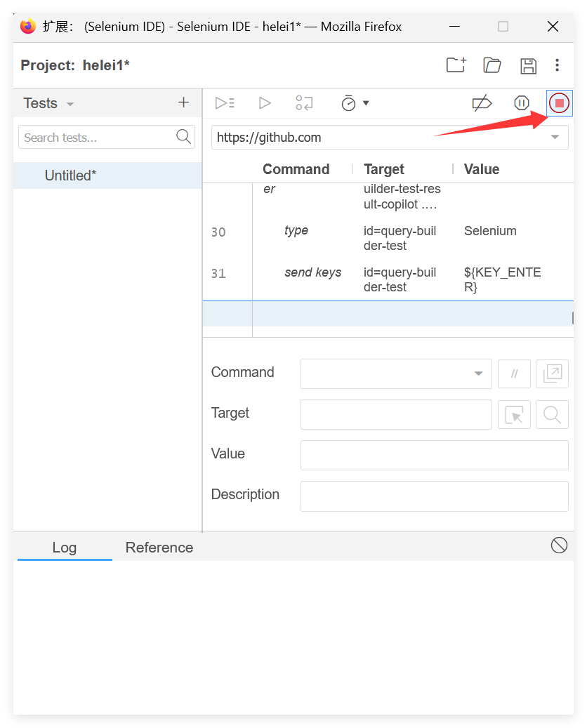Click the step over command icon
Image resolution: width=587 pixels, height=728 pixels.
[x=304, y=103]
